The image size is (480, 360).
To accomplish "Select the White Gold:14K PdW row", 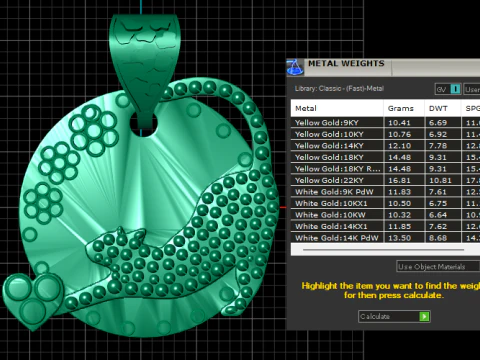I will click(385, 238).
